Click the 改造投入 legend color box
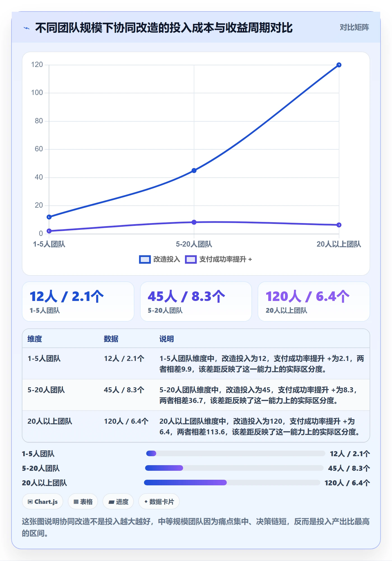 (145, 259)
